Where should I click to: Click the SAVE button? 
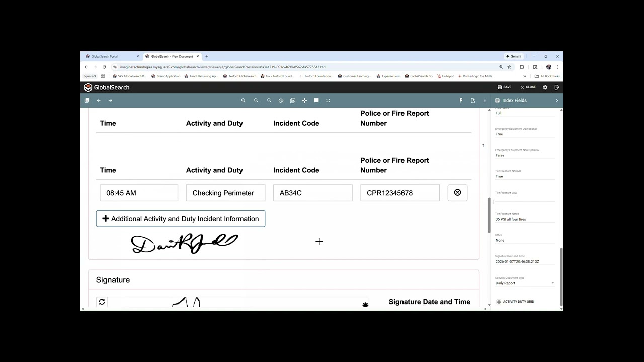504,87
